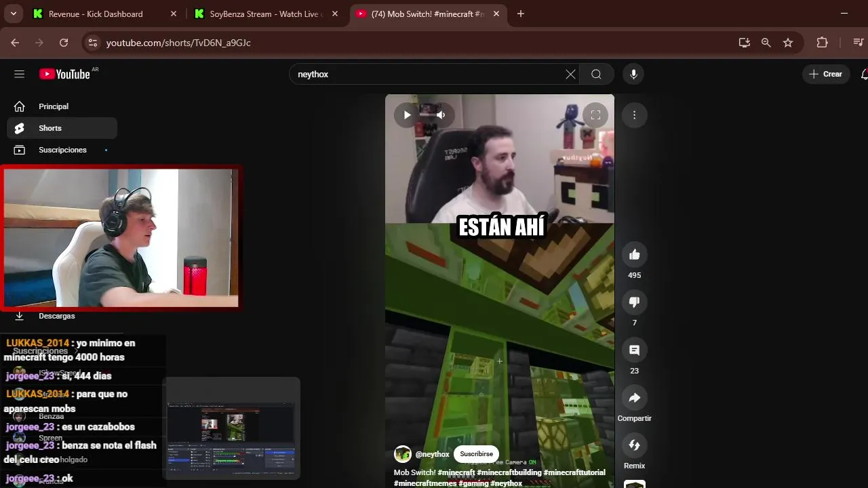Image resolution: width=868 pixels, height=488 pixels.
Task: Share the Short via Compartir
Action: click(634, 398)
